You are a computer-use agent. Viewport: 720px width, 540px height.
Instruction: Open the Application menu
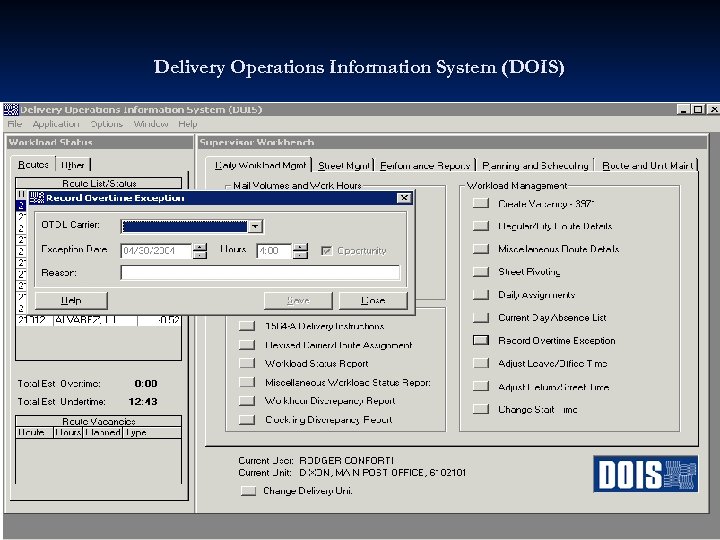point(56,124)
